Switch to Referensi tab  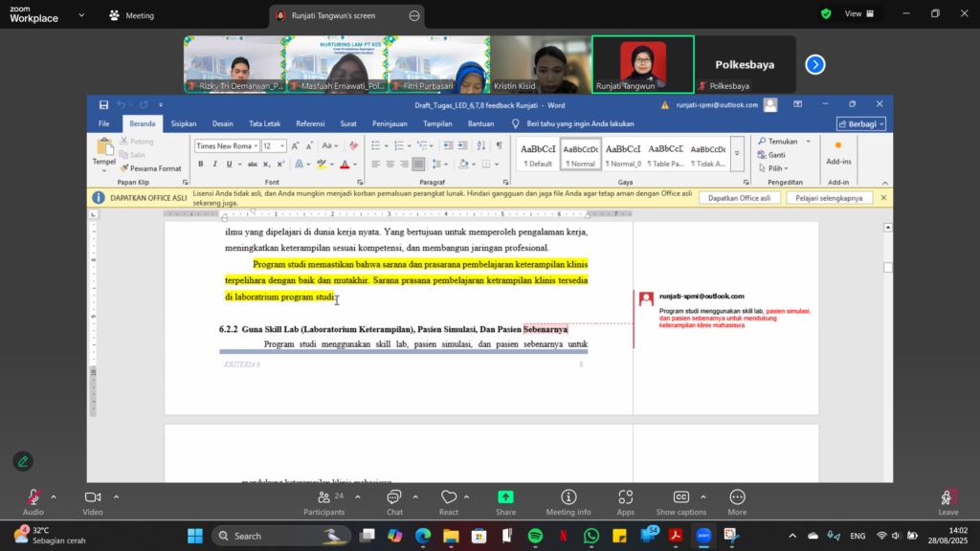coord(310,123)
